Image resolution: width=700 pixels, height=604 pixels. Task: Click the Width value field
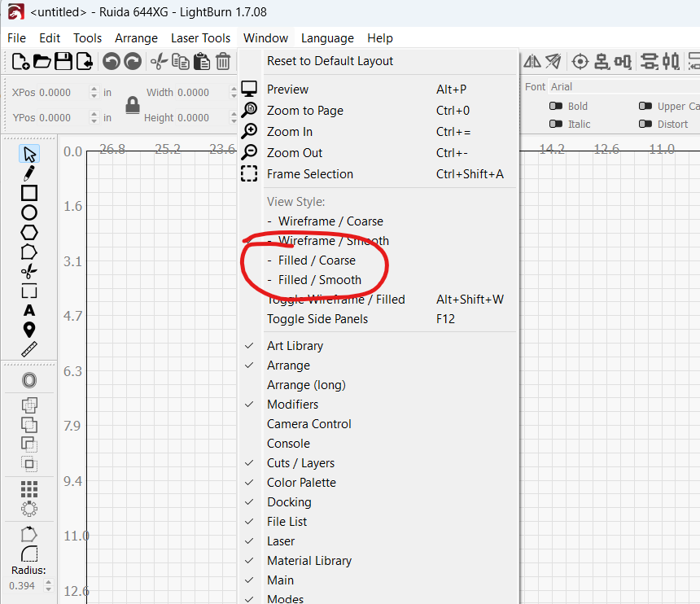pyautogui.click(x=202, y=93)
